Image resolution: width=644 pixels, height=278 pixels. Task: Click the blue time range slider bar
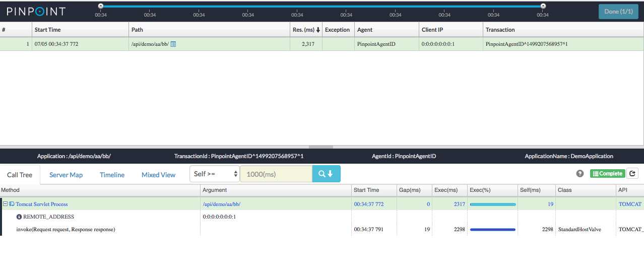[321, 7]
